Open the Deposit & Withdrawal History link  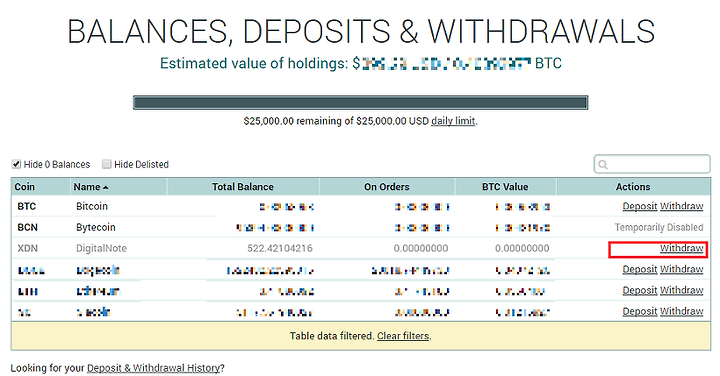(153, 368)
